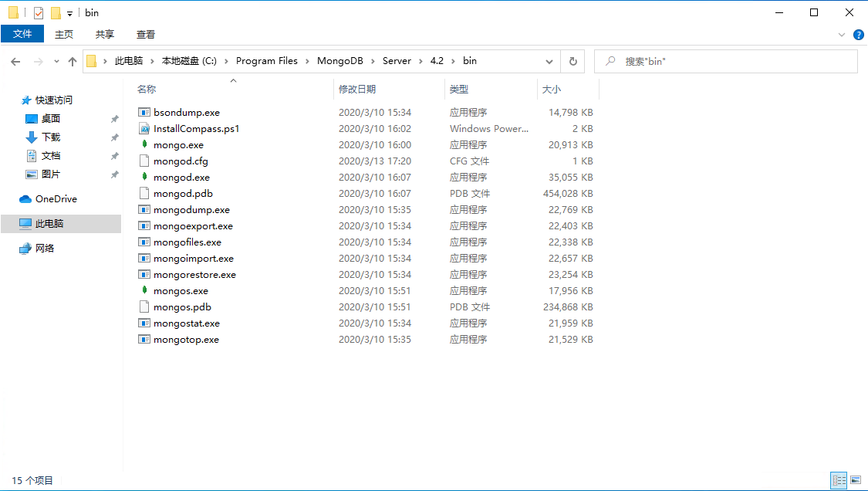Switch to large icons view layout
Screen dimensions: 868x491
pos(856,480)
